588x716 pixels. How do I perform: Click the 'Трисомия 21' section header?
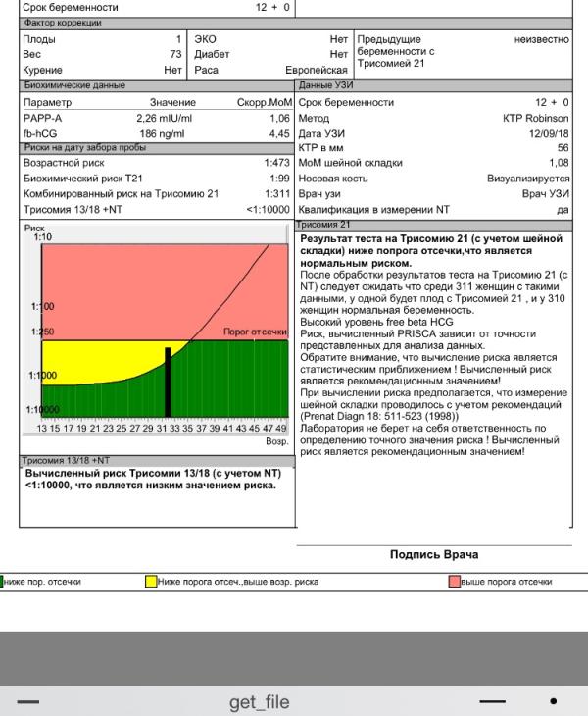coord(317,225)
